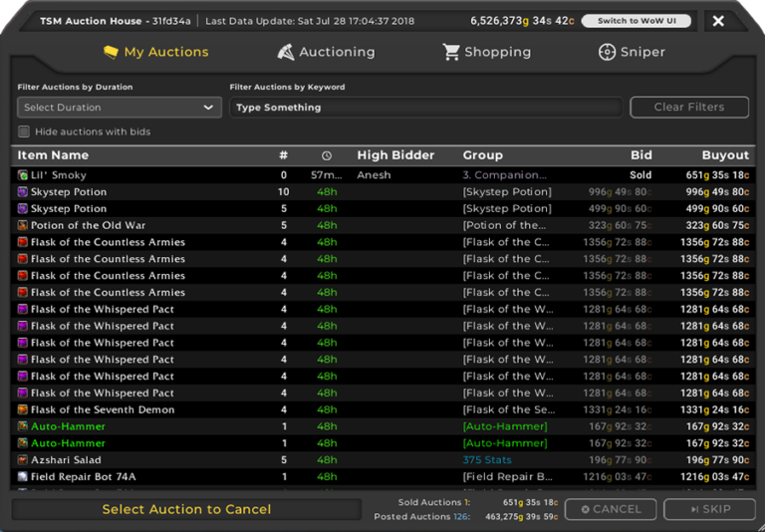The width and height of the screenshot is (765, 532).
Task: Click the CANCEL button
Action: tap(611, 509)
